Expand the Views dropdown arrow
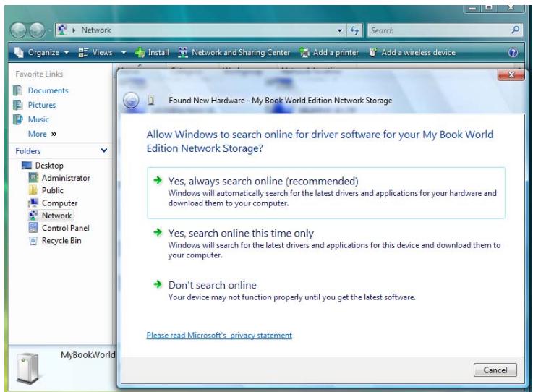The width and height of the screenshot is (533, 392). (x=124, y=52)
